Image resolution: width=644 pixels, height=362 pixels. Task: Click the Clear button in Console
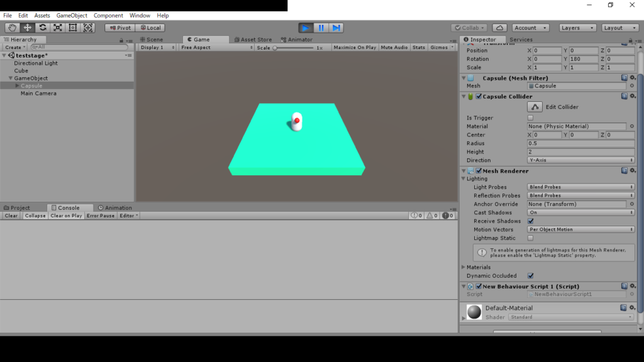click(11, 216)
